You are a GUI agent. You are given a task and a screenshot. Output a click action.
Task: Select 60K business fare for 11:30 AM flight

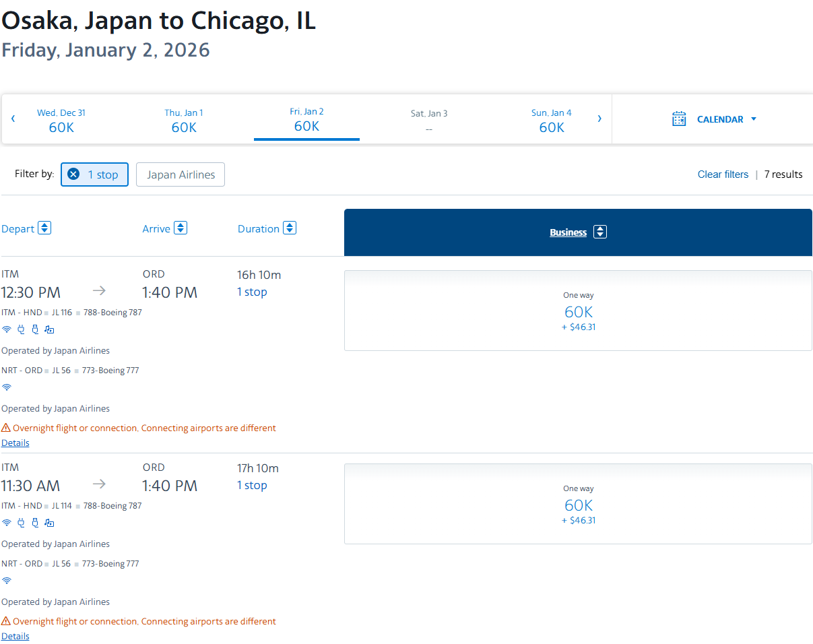(578, 504)
